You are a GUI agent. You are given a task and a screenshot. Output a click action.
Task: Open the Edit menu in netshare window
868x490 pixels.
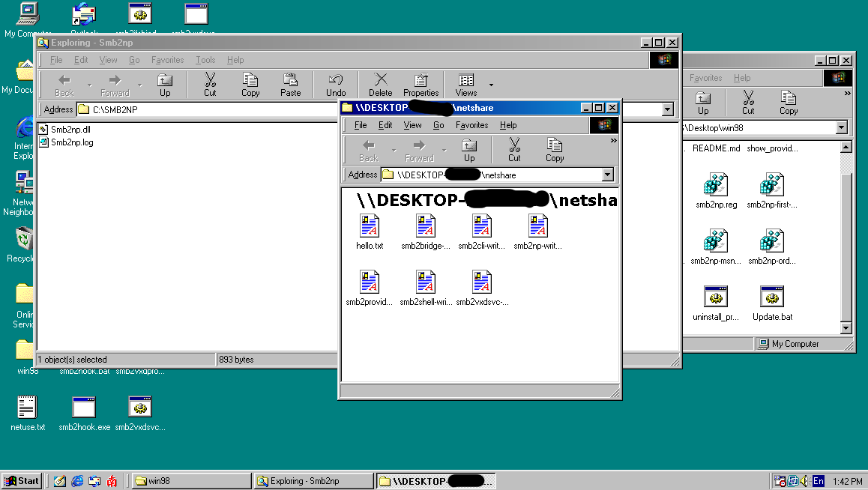(385, 125)
